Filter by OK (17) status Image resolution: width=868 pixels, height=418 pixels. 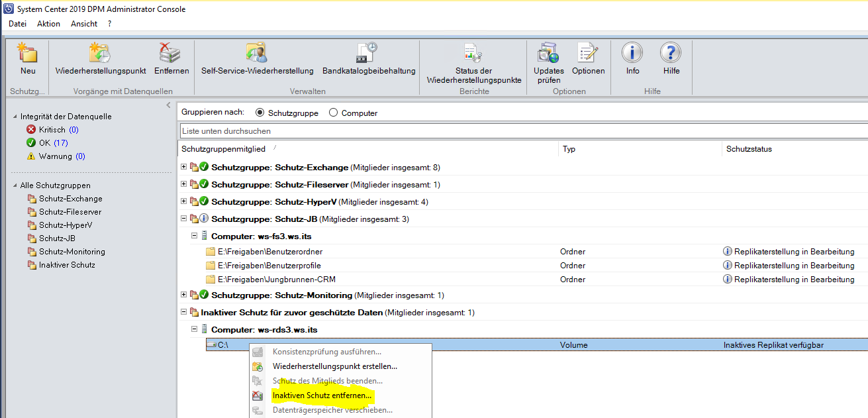(x=47, y=143)
